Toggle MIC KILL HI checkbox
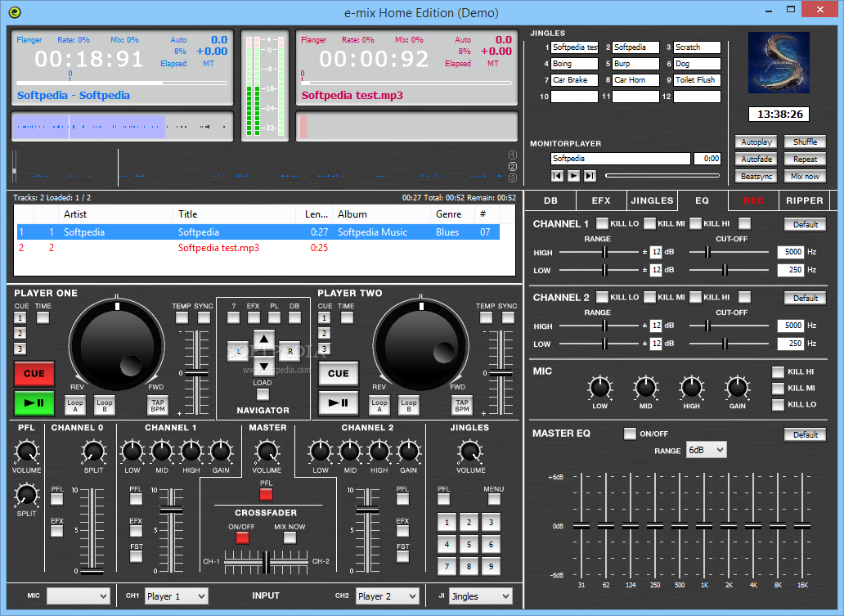 [779, 372]
